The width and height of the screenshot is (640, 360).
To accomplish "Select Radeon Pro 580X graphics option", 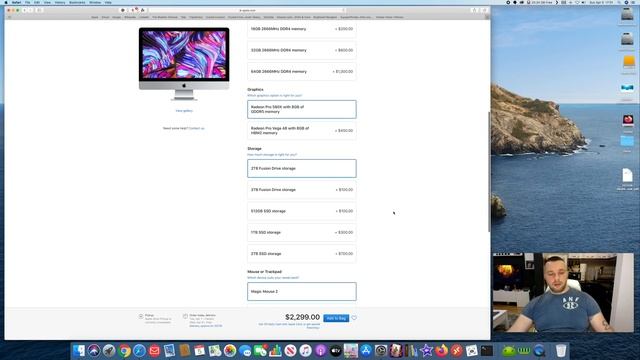I will click(x=302, y=109).
